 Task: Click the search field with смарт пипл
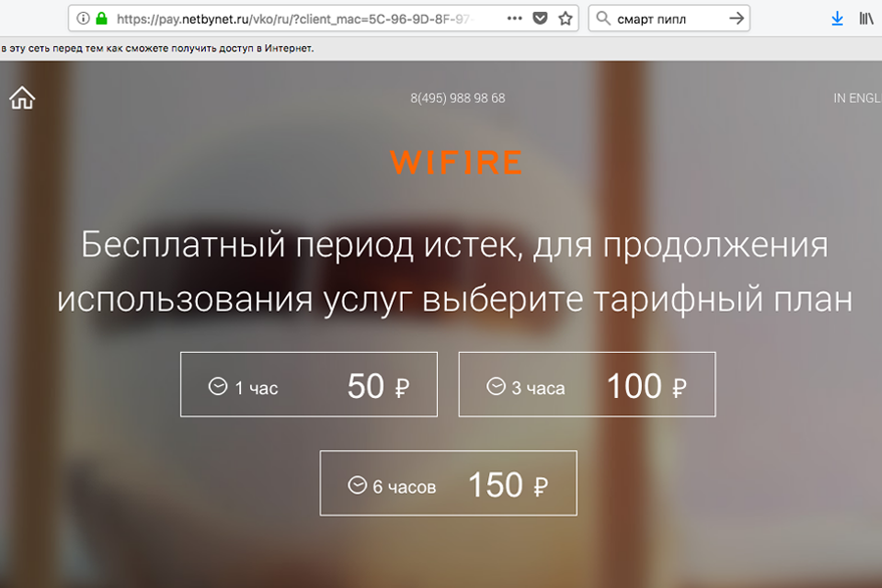point(669,19)
